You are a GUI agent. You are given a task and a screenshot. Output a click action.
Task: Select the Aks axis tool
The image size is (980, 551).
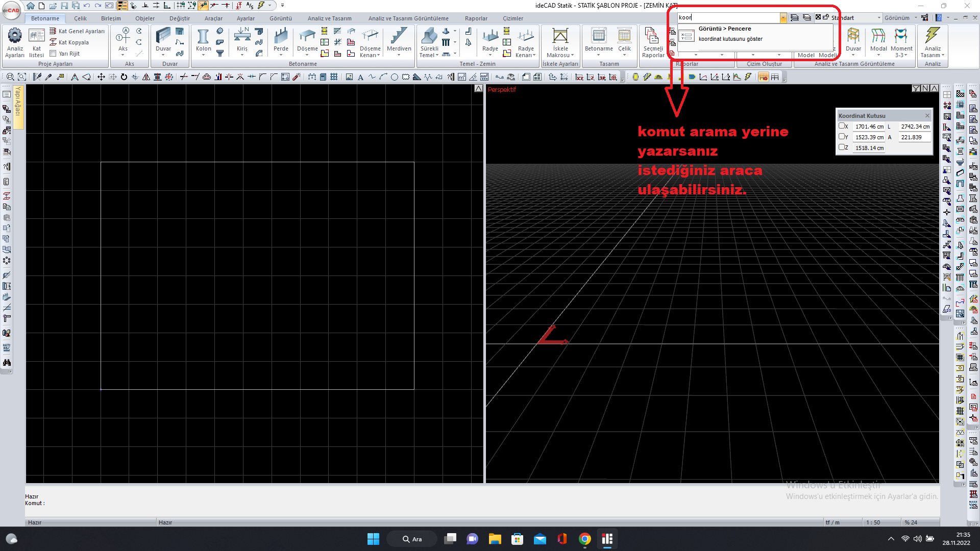click(x=123, y=41)
